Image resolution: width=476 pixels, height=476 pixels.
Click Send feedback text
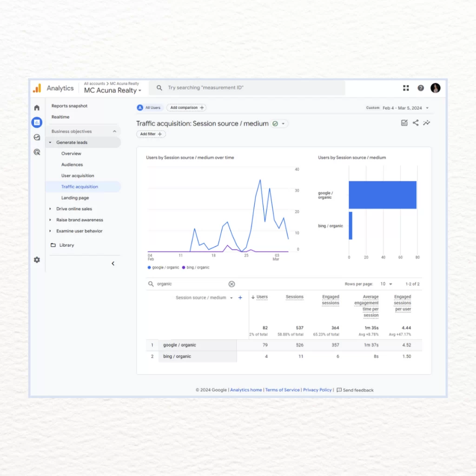(x=358, y=390)
